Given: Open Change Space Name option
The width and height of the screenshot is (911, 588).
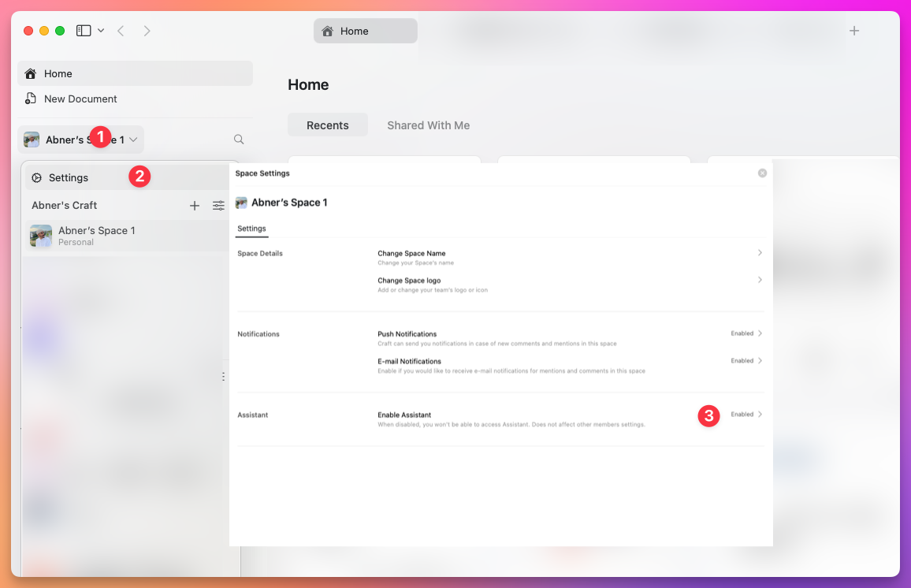Looking at the screenshot, I should tap(569, 258).
